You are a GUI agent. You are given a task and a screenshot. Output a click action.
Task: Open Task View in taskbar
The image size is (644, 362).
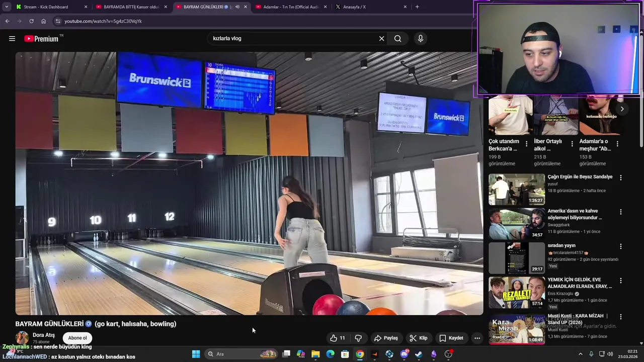[x=286, y=354]
